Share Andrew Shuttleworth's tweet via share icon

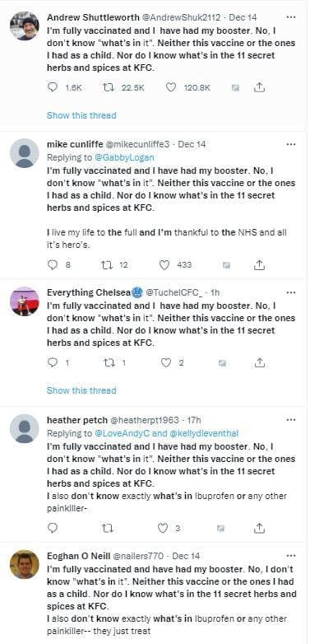tap(259, 87)
